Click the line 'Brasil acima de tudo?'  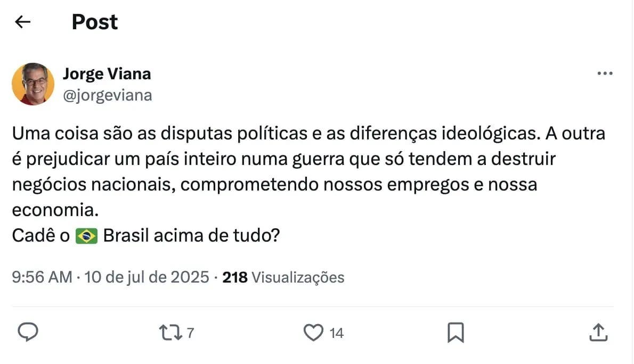point(191,236)
